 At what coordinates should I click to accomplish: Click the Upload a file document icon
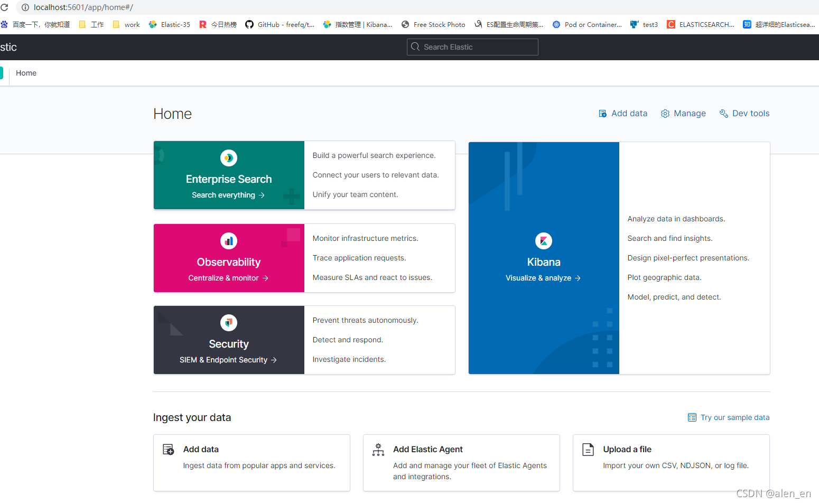pyautogui.click(x=588, y=450)
